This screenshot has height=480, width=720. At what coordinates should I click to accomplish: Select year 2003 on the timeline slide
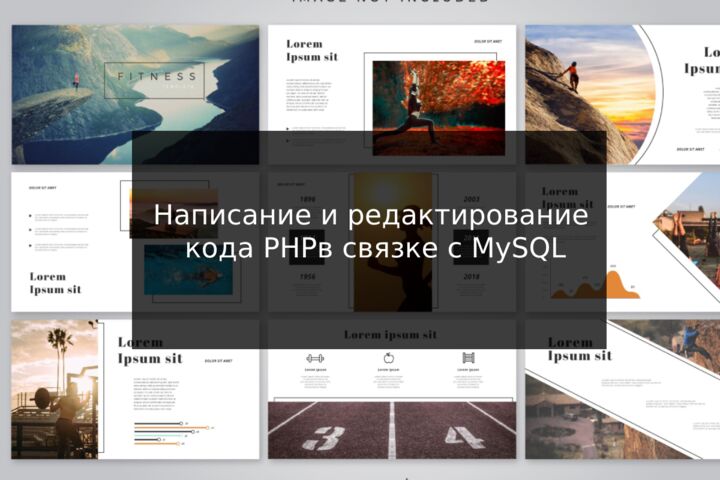click(472, 199)
